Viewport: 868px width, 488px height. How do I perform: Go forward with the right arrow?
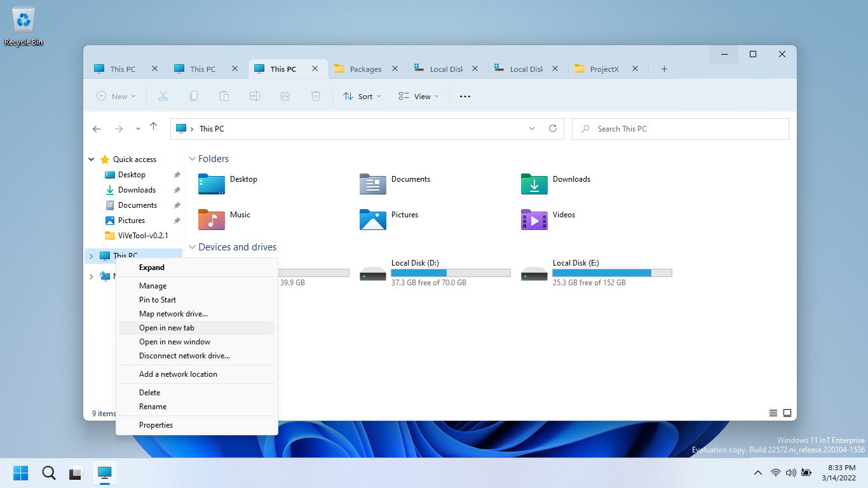click(119, 128)
